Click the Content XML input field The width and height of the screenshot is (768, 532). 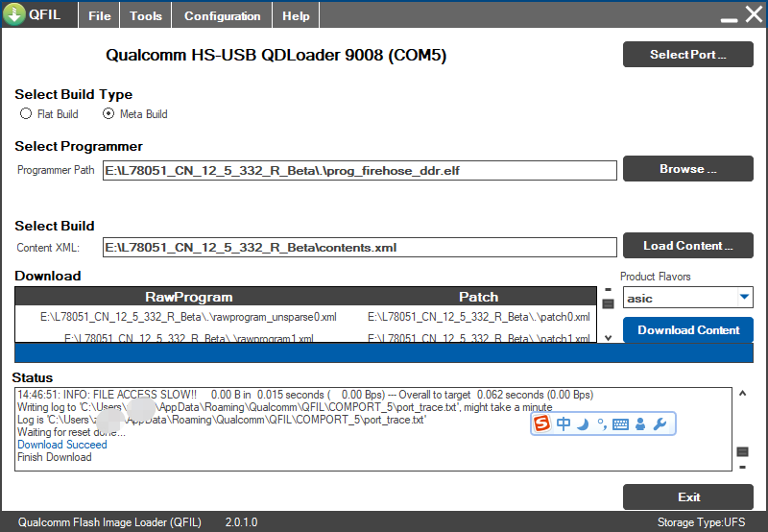click(x=359, y=248)
